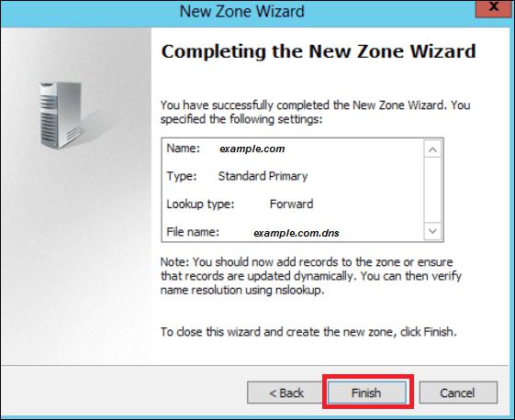Go back with the Back button
The width and height of the screenshot is (515, 420).
[x=285, y=392]
